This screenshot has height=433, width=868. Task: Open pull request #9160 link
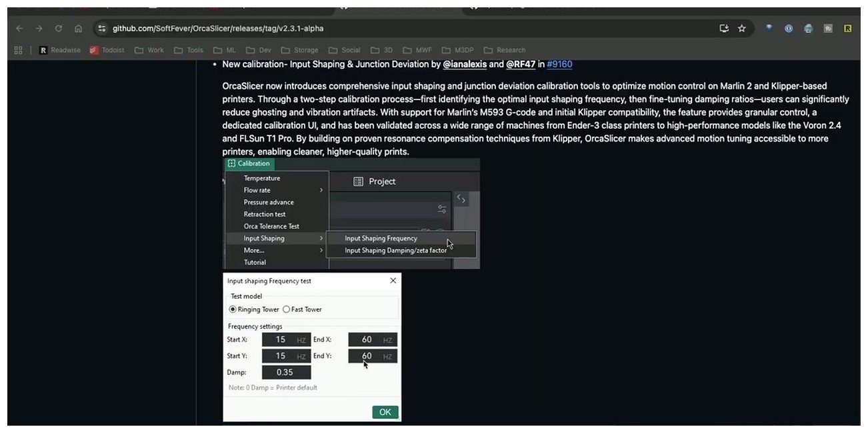pyautogui.click(x=559, y=65)
